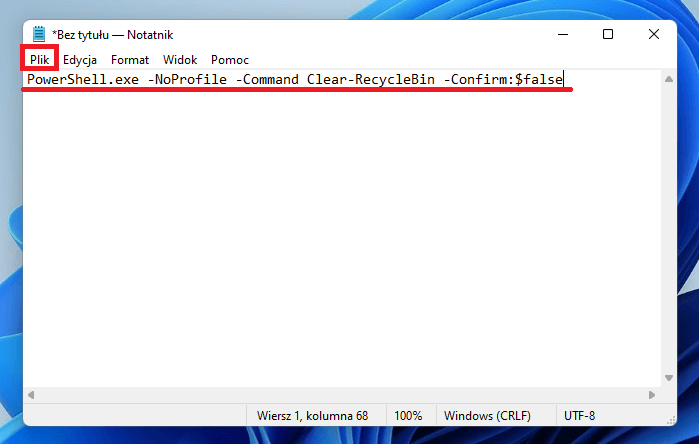699x444 pixels.
Task: Click the window resize grip corner
Action: [670, 420]
